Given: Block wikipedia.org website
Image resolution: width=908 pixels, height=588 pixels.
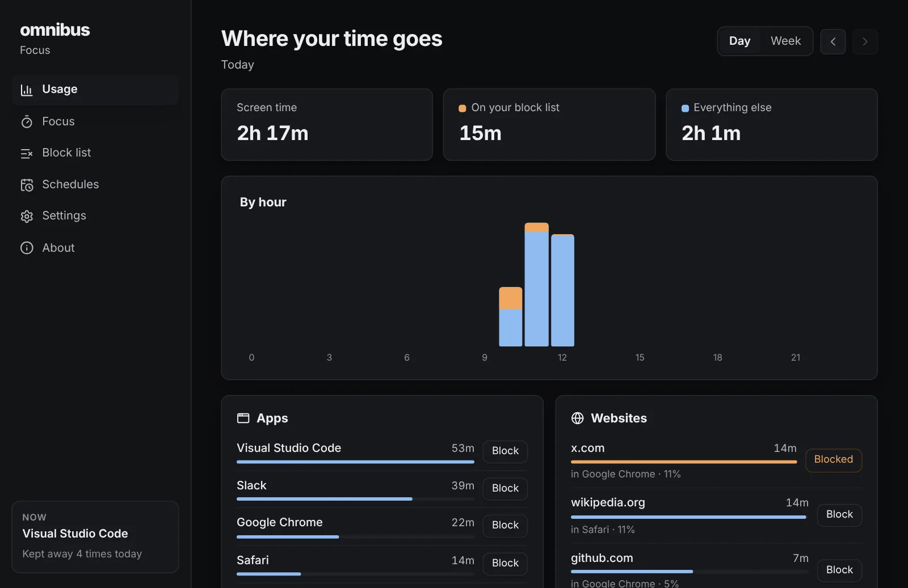Looking at the screenshot, I should point(839,515).
